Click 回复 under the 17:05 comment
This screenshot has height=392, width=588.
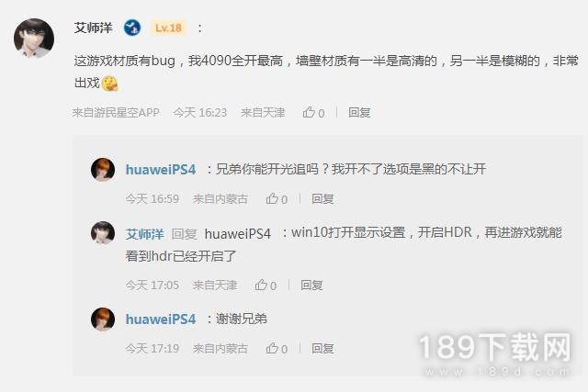coord(311,286)
